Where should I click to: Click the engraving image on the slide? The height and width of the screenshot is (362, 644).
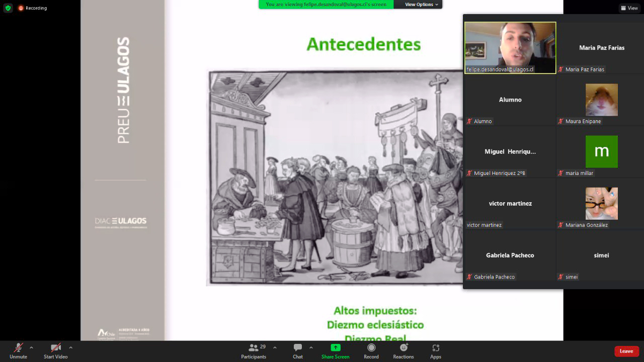335,177
